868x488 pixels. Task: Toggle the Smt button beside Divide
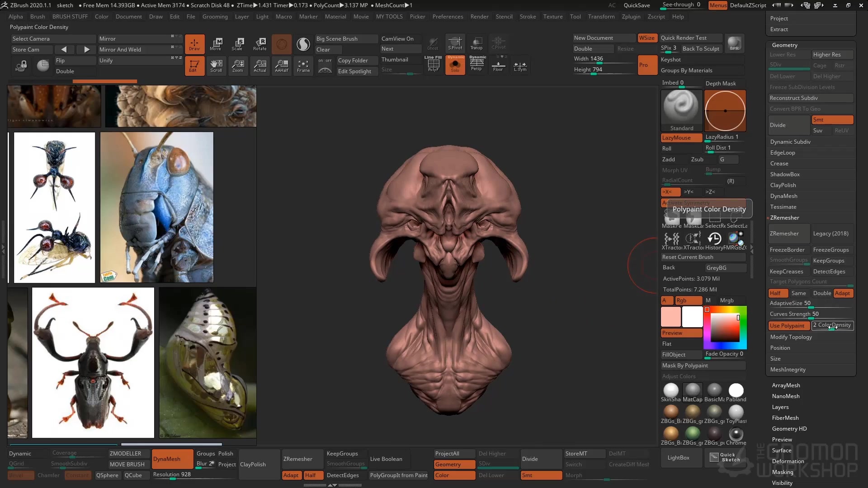(x=832, y=120)
